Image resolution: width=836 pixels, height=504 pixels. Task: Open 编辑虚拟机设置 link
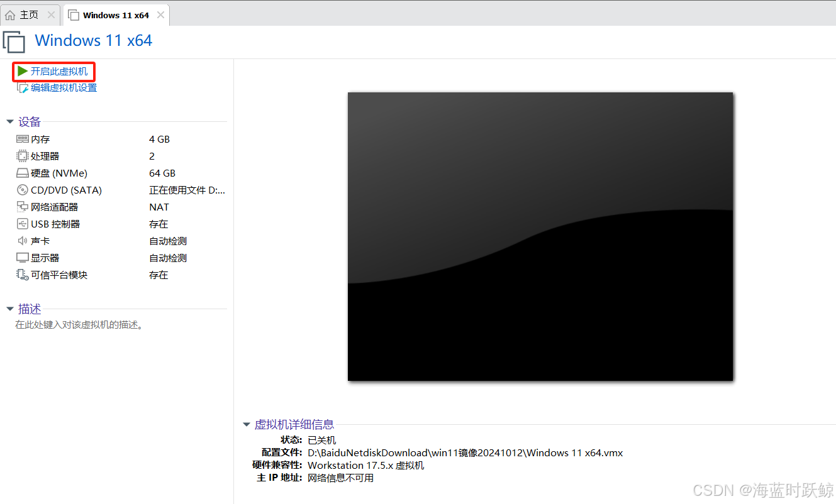(64, 88)
